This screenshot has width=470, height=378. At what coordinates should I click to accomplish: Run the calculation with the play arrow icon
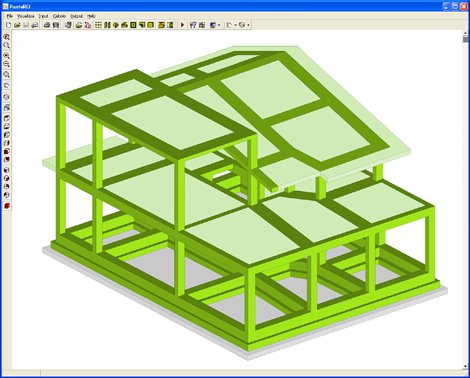coord(182,25)
